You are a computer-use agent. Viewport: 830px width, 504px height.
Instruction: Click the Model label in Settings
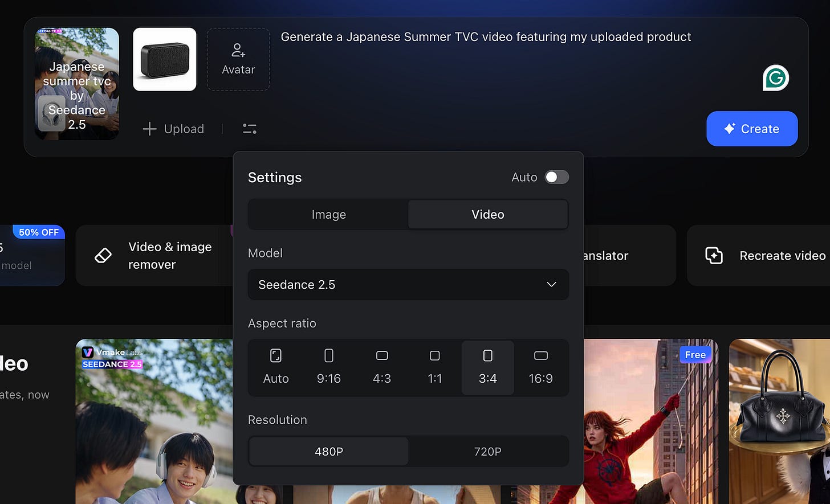pyautogui.click(x=265, y=253)
